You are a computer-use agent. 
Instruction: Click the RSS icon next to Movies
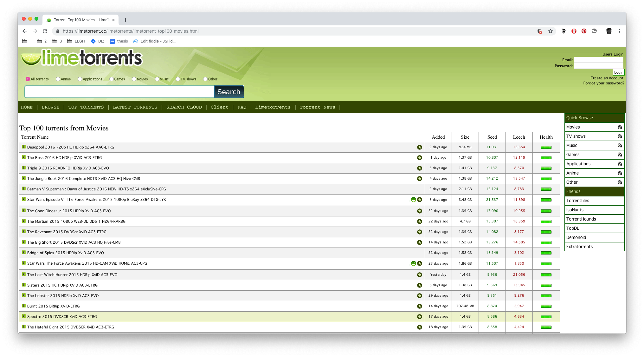(x=620, y=127)
